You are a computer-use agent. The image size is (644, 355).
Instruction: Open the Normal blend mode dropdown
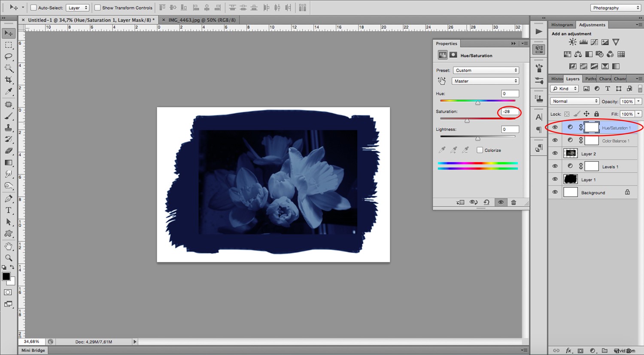click(x=574, y=101)
